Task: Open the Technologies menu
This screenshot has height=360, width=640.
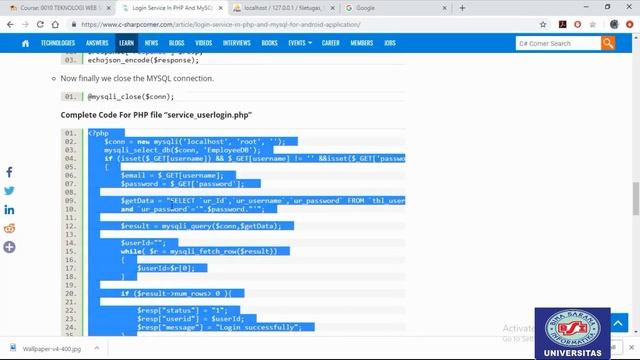Action: pos(58,43)
